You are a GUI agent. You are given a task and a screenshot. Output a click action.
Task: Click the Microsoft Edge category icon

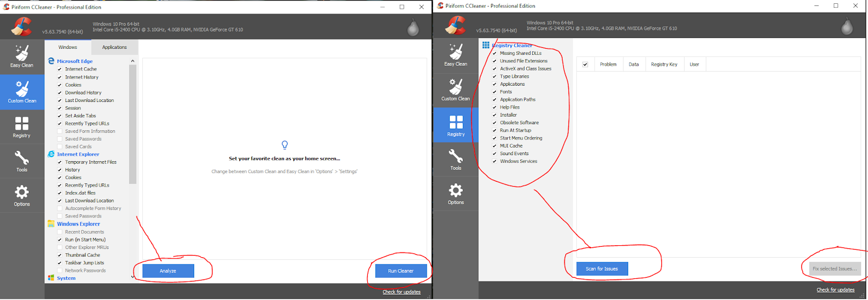(51, 61)
